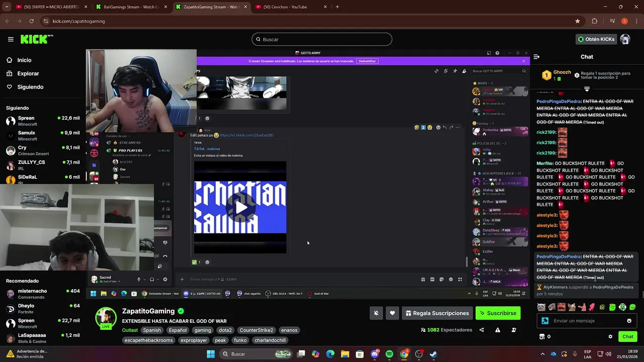This screenshot has height=362, width=644.
Task: Open the emoji picker in chat input
Action: click(629, 321)
